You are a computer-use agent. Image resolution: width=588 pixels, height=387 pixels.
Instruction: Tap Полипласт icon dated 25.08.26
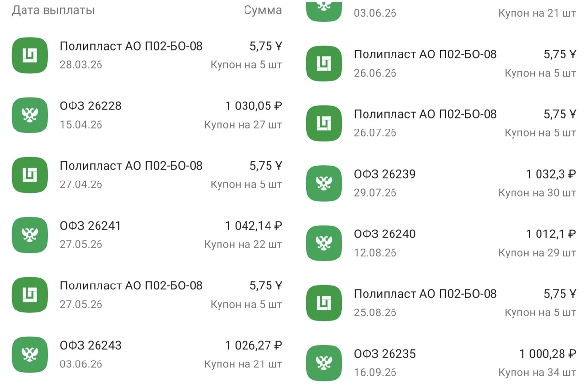(324, 303)
